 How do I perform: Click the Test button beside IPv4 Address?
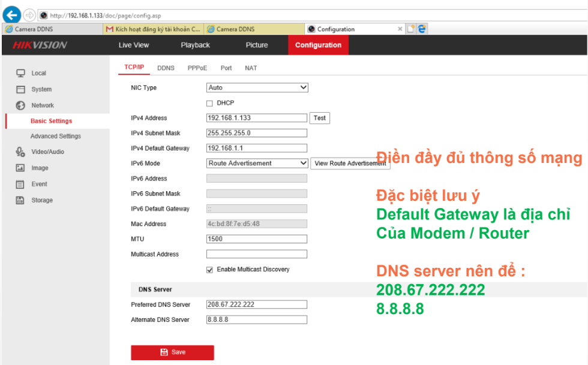click(x=320, y=118)
